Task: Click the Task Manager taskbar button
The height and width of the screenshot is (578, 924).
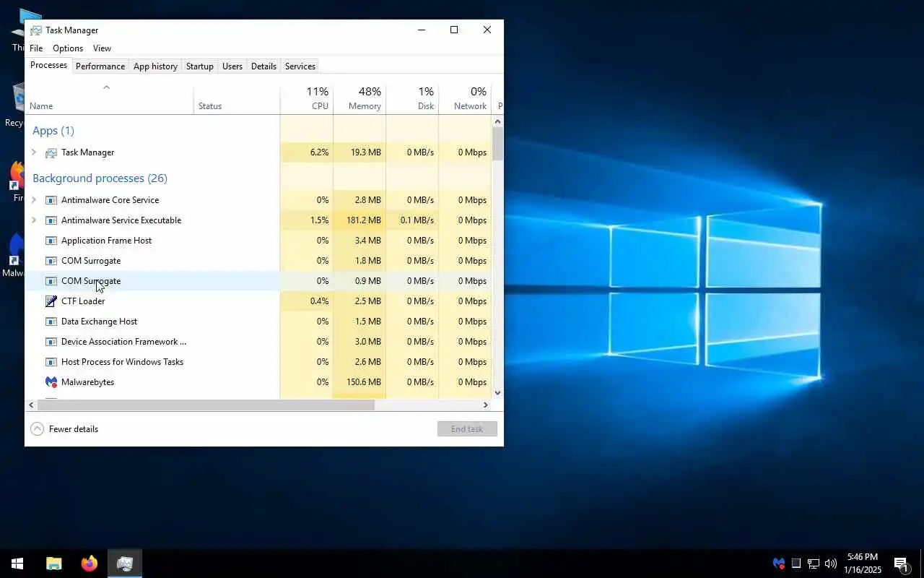Action: click(125, 564)
